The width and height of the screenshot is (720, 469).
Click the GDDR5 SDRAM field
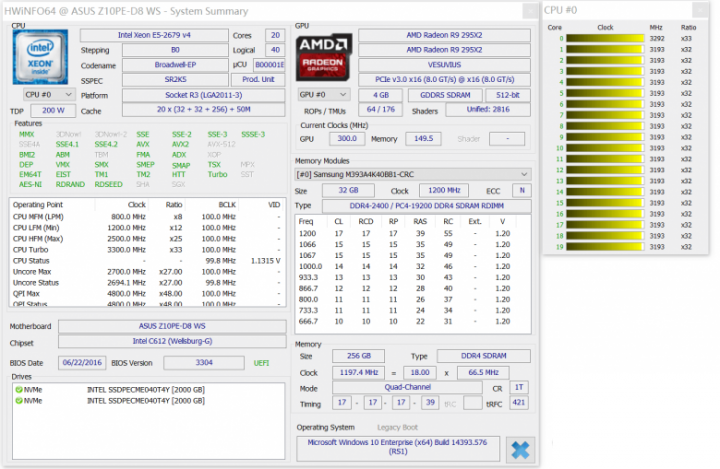pyautogui.click(x=444, y=95)
